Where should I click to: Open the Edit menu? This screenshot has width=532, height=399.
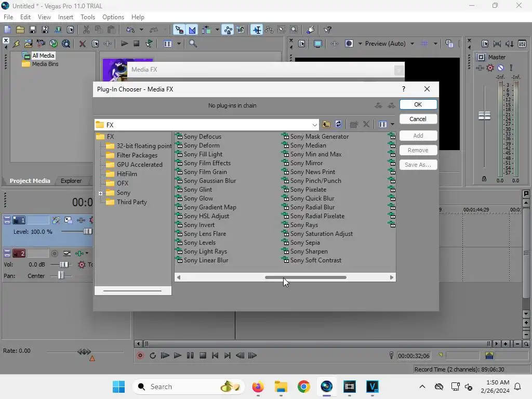tap(25, 17)
